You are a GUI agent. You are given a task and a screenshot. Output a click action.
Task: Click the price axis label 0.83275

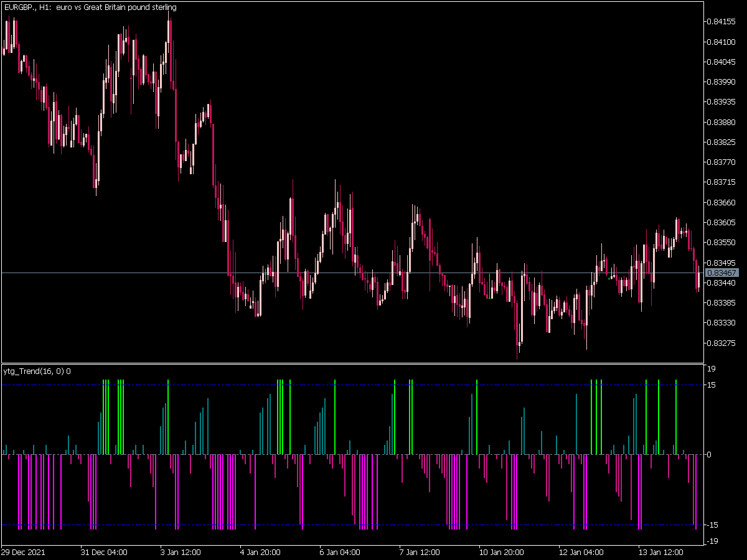(721, 343)
